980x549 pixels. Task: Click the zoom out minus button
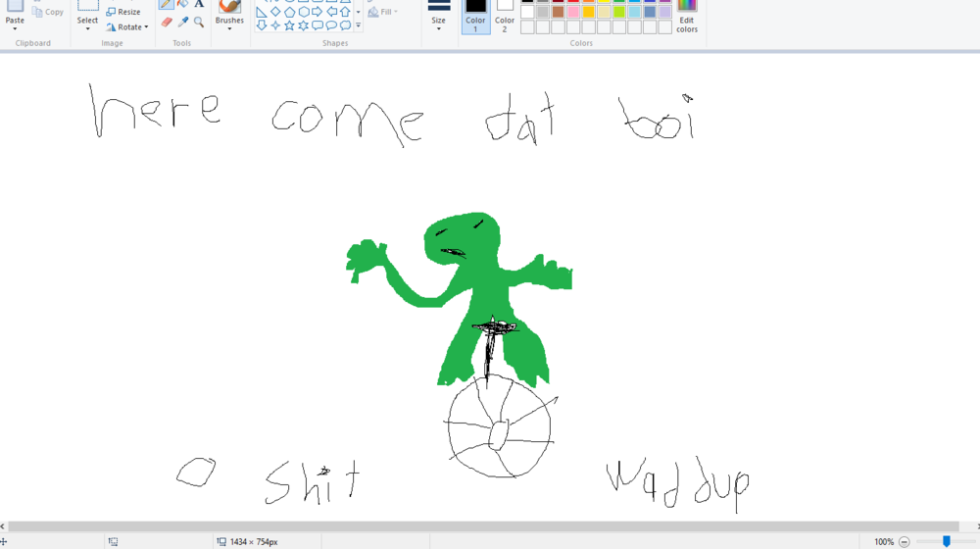(x=904, y=542)
